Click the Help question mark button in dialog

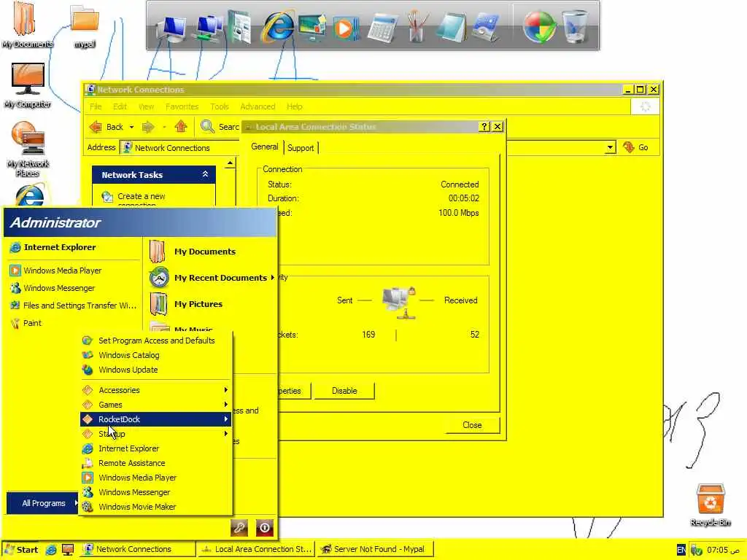click(484, 127)
